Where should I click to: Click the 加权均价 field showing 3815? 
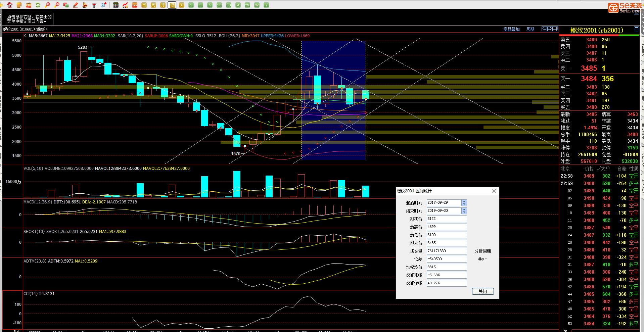(447, 267)
